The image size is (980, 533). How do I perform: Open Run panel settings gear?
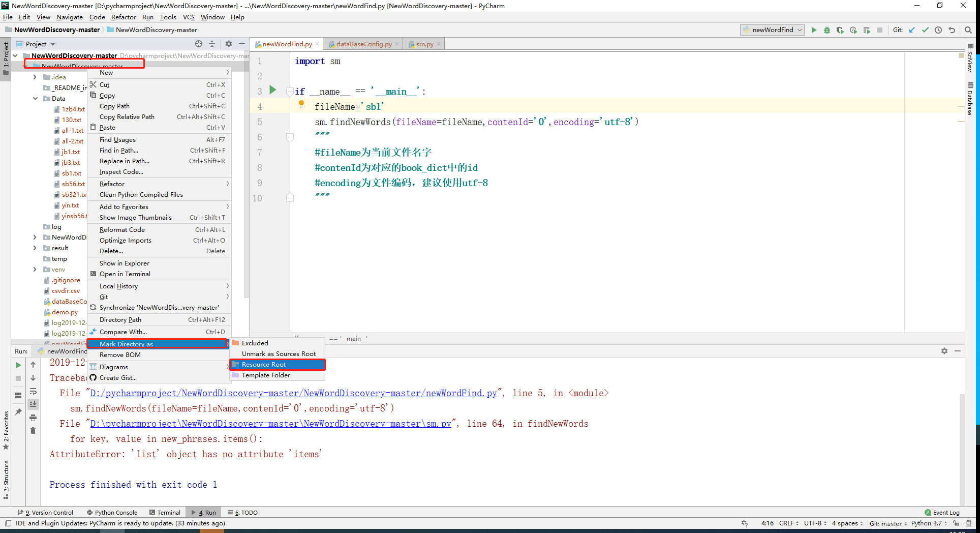[x=944, y=351]
